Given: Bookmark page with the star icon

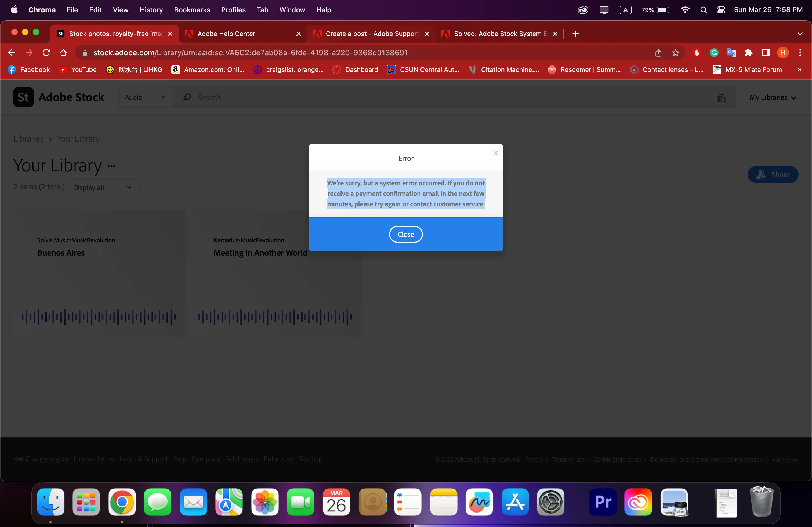Looking at the screenshot, I should point(675,53).
